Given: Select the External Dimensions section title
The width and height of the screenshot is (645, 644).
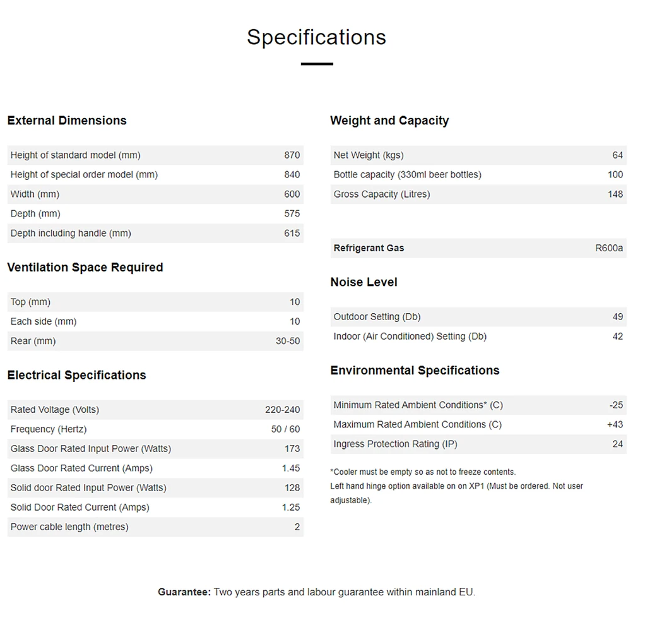Looking at the screenshot, I should click(x=67, y=121).
